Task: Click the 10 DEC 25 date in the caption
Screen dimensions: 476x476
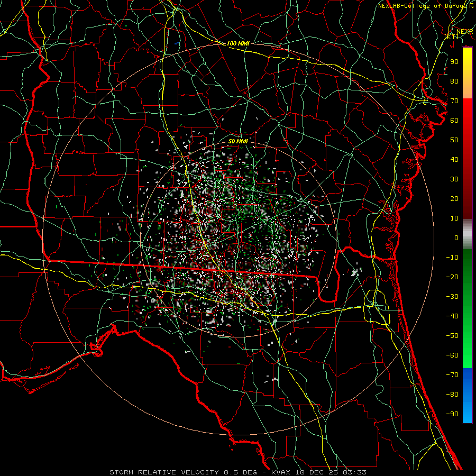Action: 317,472
